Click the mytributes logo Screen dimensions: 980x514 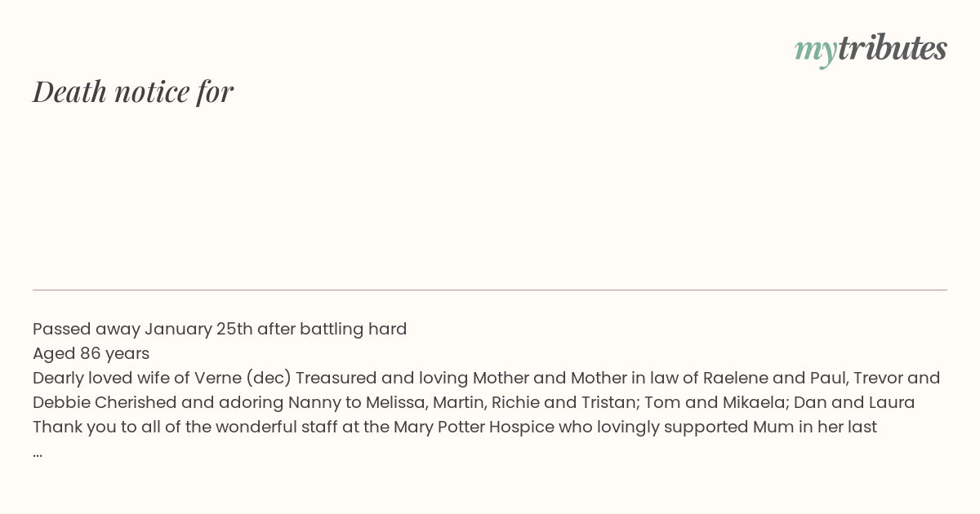click(x=871, y=50)
